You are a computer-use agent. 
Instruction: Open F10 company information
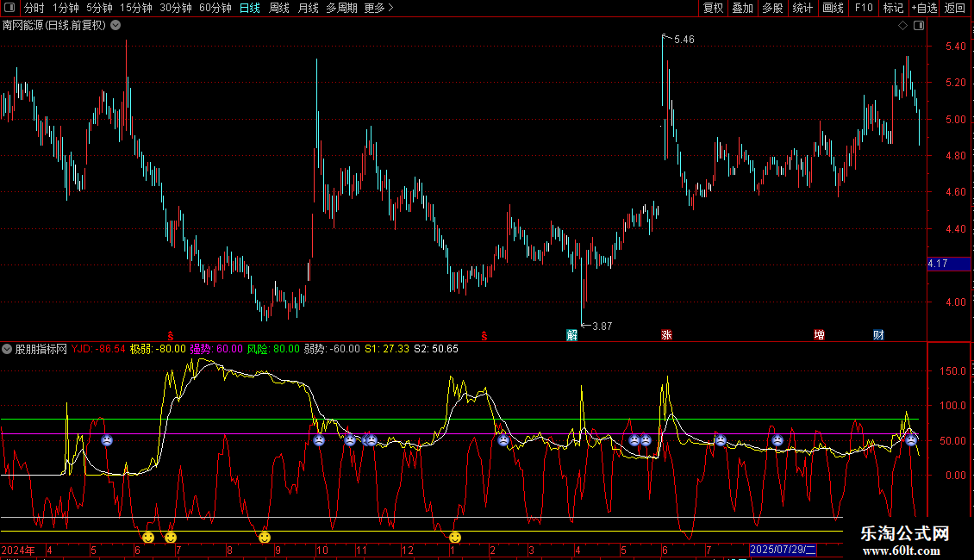click(864, 8)
